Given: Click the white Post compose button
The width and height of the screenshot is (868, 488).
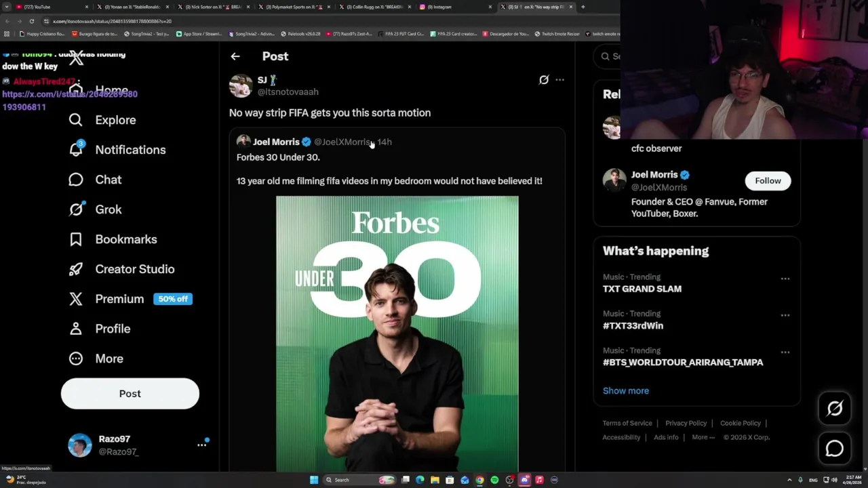Looking at the screenshot, I should point(130,394).
